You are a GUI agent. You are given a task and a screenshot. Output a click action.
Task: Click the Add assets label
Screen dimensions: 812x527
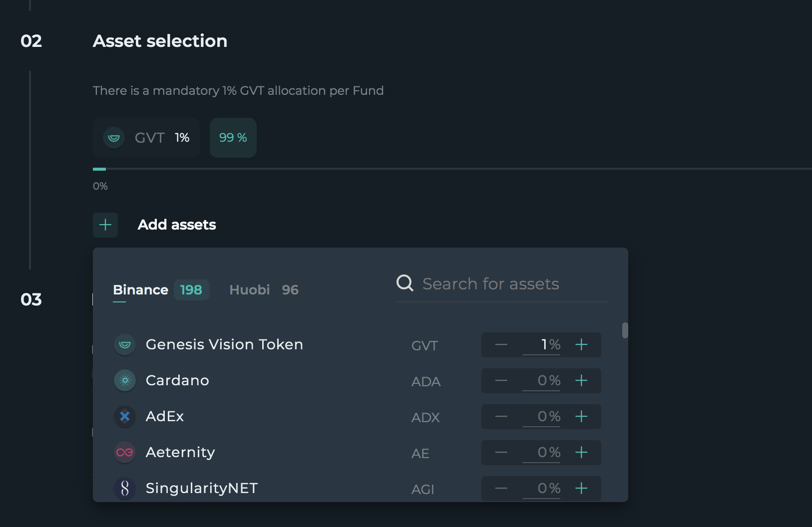pos(177,225)
